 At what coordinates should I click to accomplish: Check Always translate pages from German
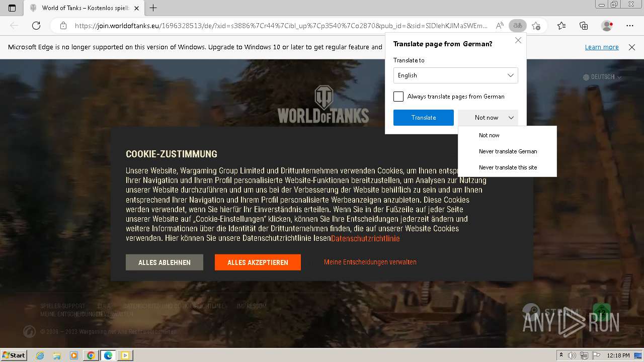coord(398,97)
